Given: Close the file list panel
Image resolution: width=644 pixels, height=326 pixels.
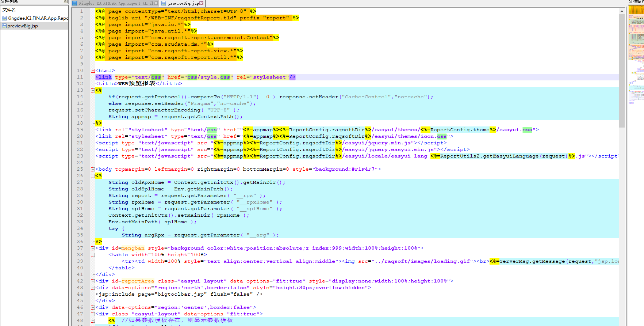Looking at the screenshot, I should pyautogui.click(x=66, y=1).
